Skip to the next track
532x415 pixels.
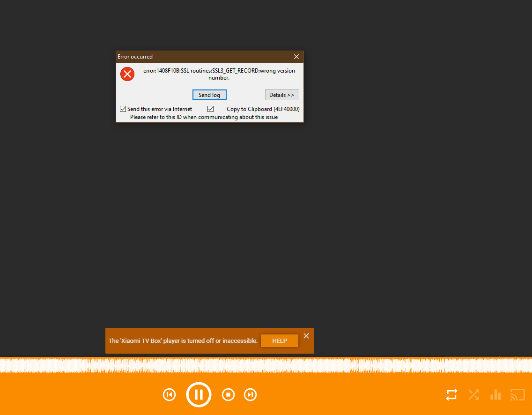[x=251, y=395]
